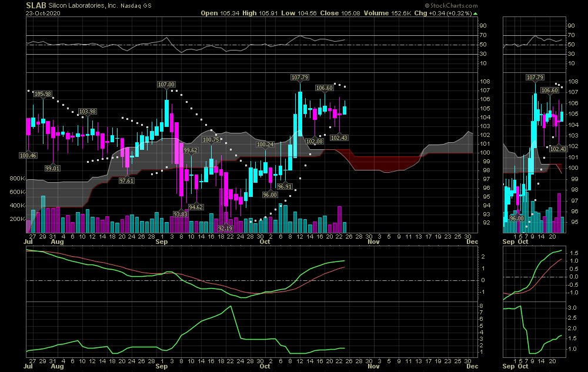Click the SLAB ticker symbol

[36, 6]
